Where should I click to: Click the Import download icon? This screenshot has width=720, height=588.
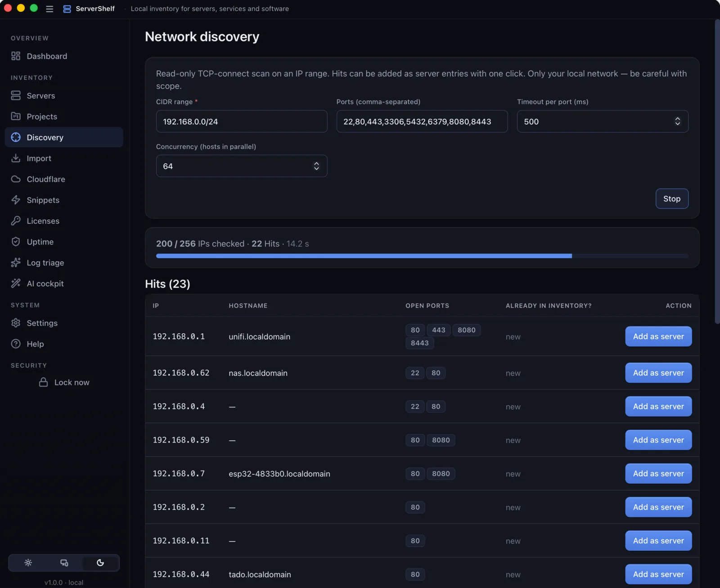[x=16, y=158]
